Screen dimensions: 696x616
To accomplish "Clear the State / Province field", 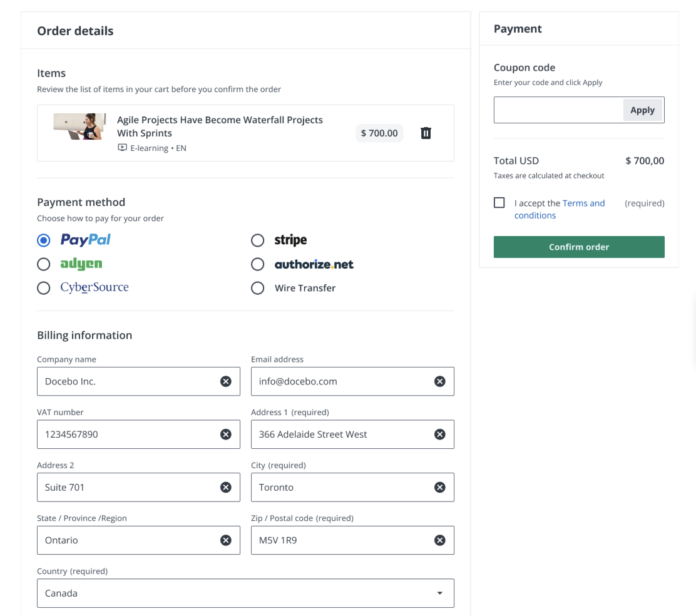I will 226,540.
